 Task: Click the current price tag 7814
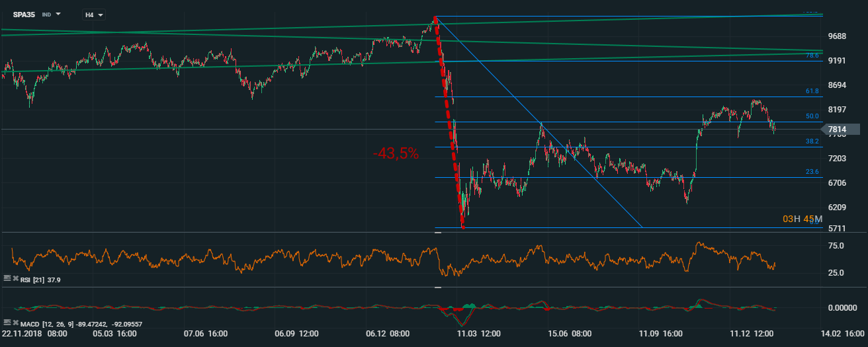(839, 130)
